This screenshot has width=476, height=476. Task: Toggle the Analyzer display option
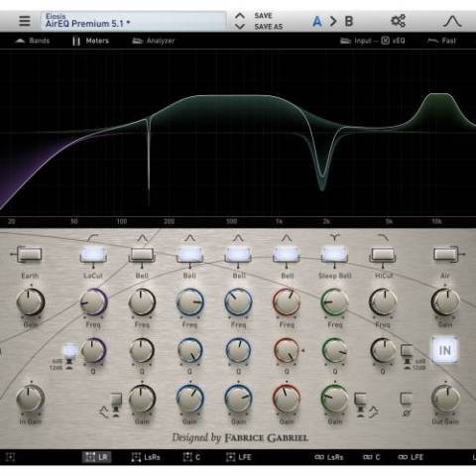(x=153, y=41)
